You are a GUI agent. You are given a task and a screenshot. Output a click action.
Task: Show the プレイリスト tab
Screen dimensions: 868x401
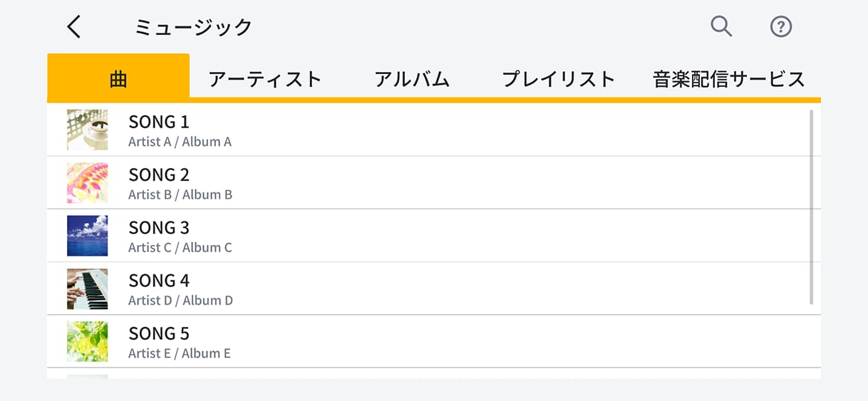[558, 78]
